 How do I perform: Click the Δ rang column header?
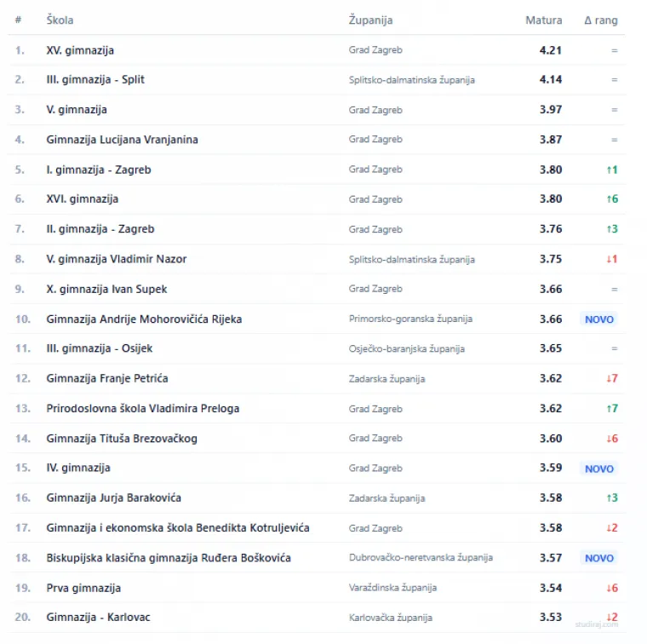click(x=601, y=20)
